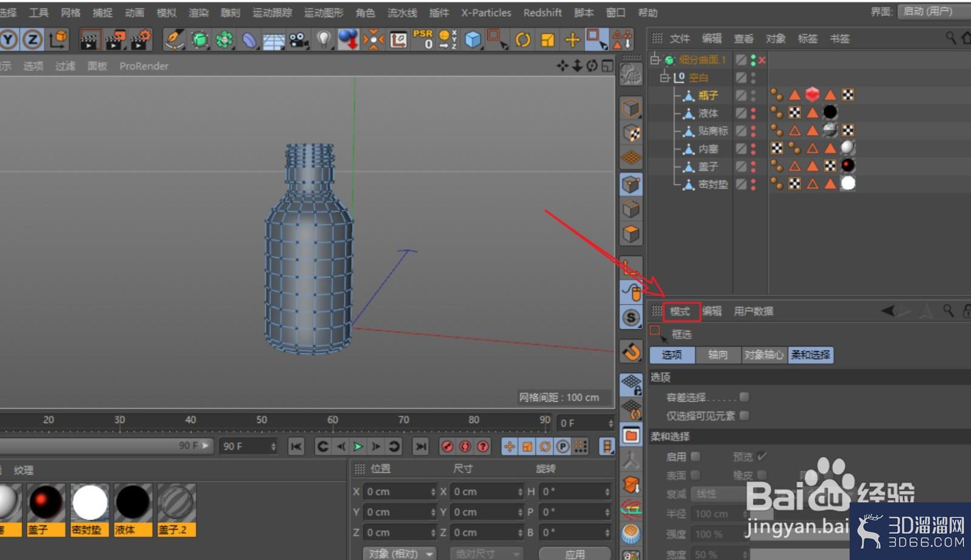Toggle the green enable dots of 细分曲面.1
This screenshot has height=560, width=971.
pos(753,59)
